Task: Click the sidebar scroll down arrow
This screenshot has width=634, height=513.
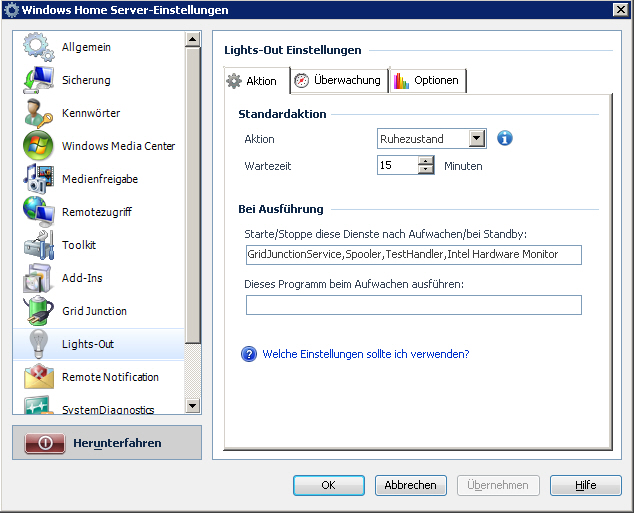Action: pyautogui.click(x=192, y=405)
